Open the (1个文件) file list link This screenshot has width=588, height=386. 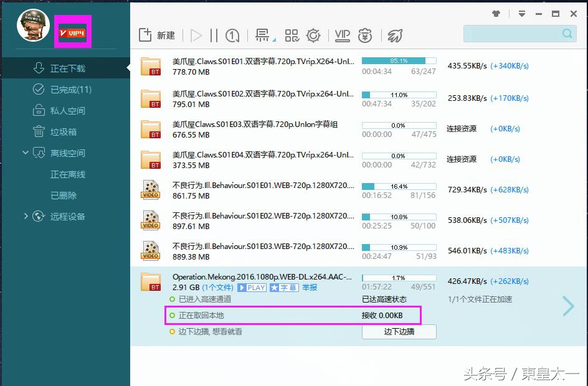click(218, 288)
